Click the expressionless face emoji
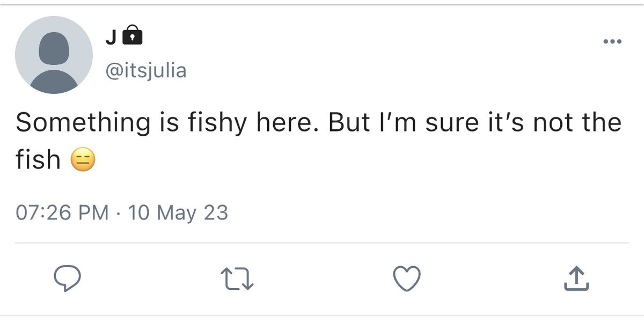 tap(83, 159)
